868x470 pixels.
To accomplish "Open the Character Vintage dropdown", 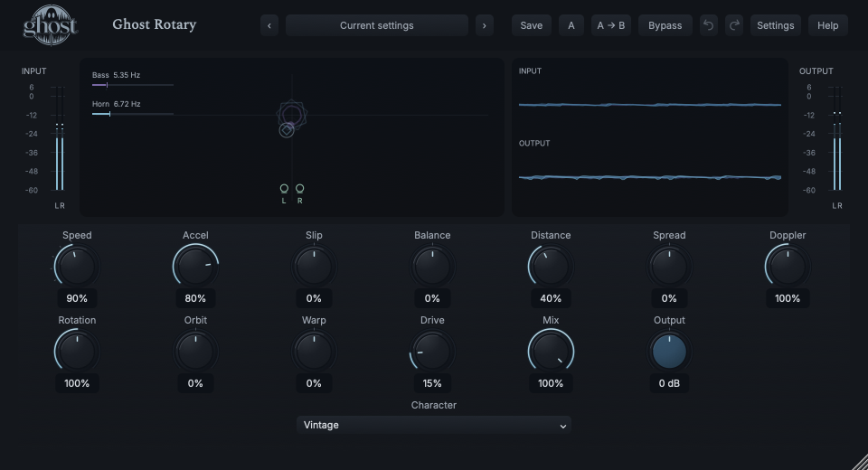I will click(434, 425).
